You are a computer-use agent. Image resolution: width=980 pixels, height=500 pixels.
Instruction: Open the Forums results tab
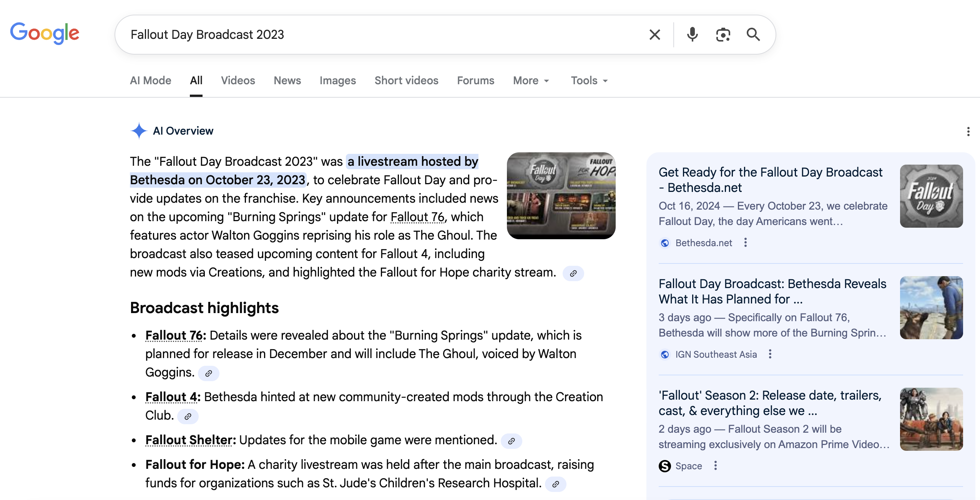[475, 81]
